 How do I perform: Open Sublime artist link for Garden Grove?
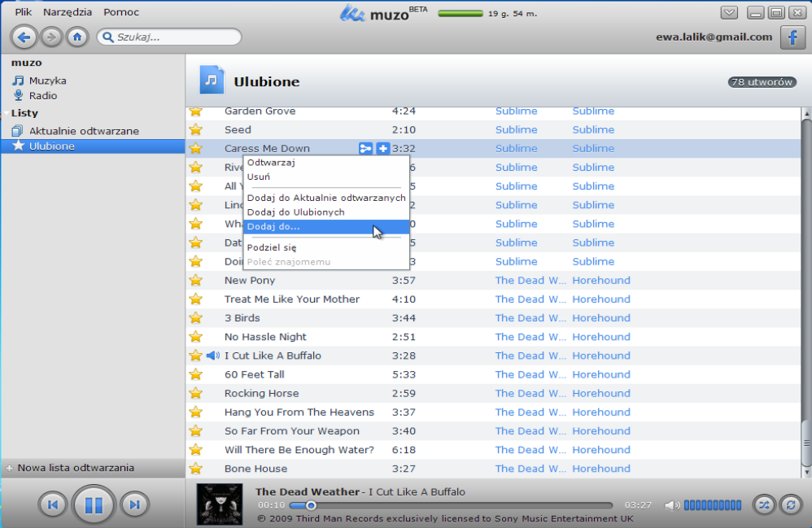517,111
